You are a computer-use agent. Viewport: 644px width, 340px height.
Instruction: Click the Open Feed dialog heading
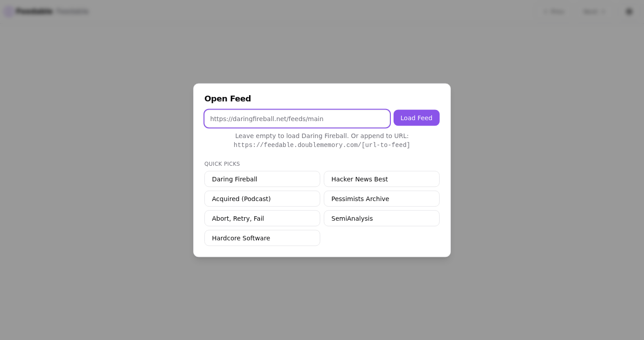pyautogui.click(x=228, y=99)
